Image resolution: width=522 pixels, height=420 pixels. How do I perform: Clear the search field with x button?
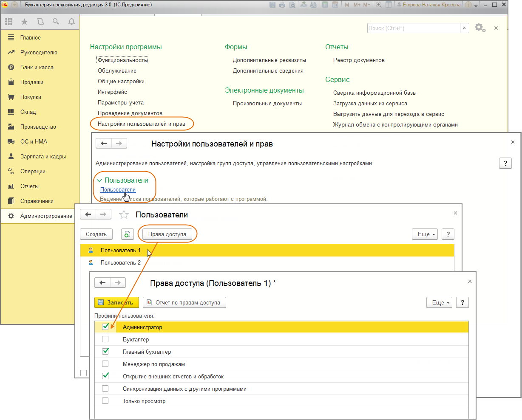click(x=465, y=28)
